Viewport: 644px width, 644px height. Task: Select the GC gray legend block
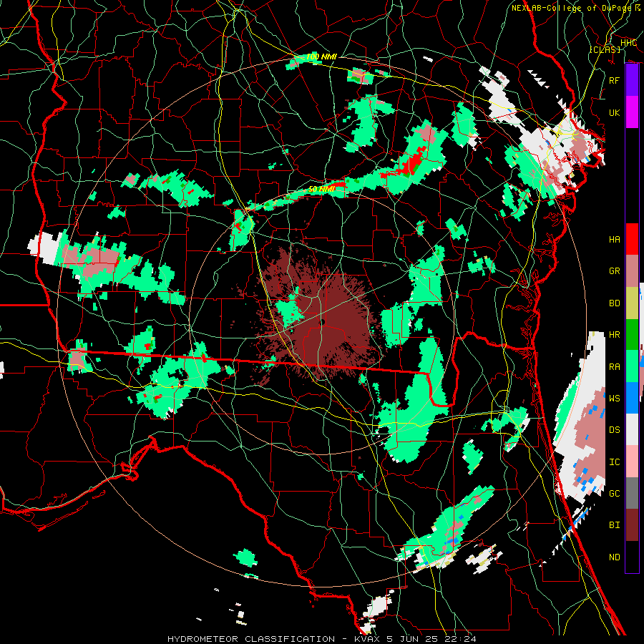click(632, 493)
